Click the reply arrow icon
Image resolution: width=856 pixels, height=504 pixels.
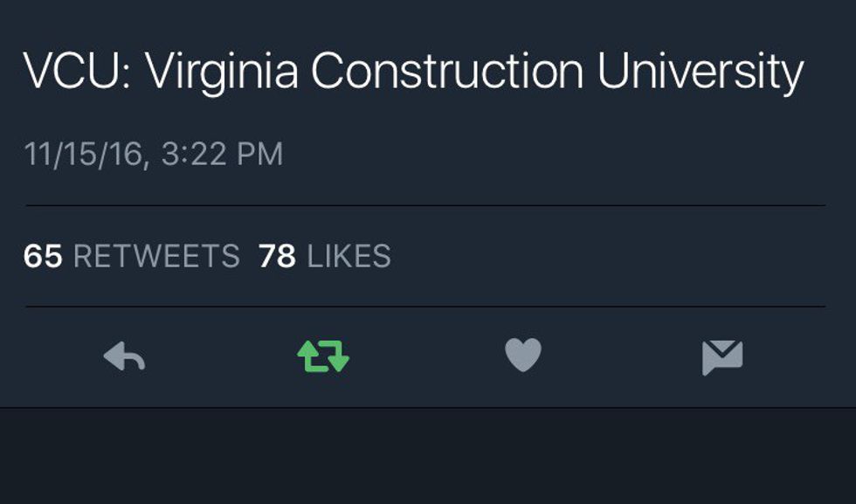[x=124, y=356]
